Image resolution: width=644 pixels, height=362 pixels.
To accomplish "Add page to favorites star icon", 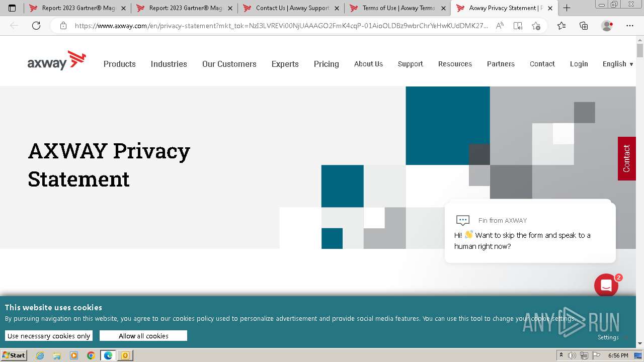I will coord(536,26).
